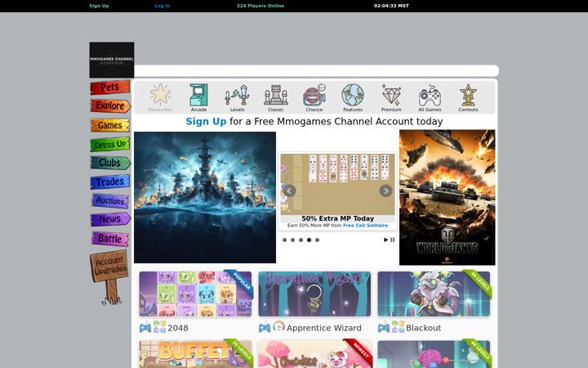The image size is (588, 368).
Task: Select the Levels swords category icon
Action: (x=237, y=97)
